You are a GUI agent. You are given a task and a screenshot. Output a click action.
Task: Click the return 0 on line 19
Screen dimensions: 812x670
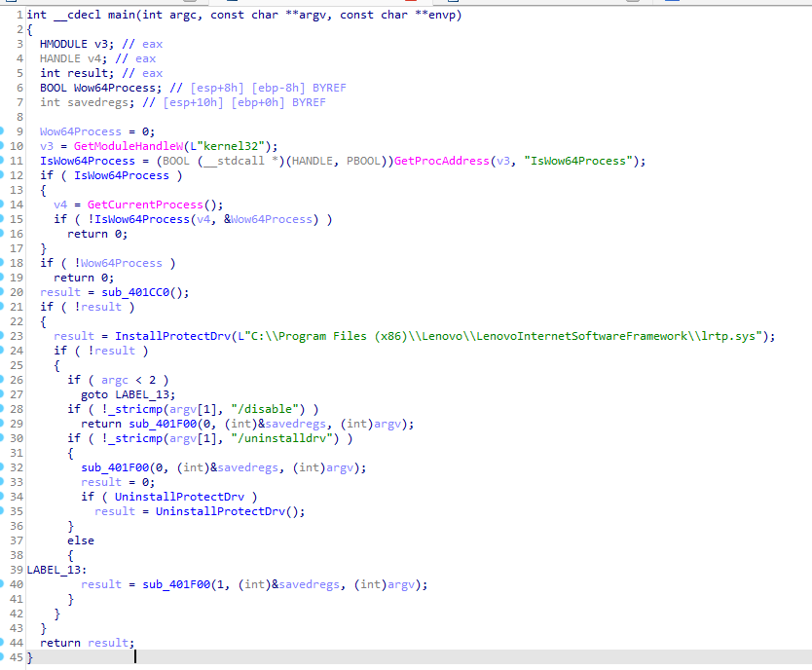[84, 278]
